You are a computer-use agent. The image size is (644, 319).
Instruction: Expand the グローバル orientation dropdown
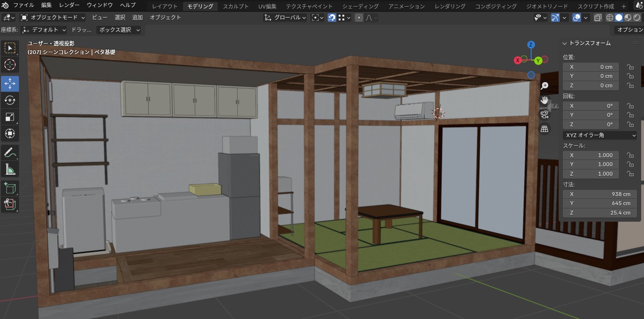click(x=285, y=18)
